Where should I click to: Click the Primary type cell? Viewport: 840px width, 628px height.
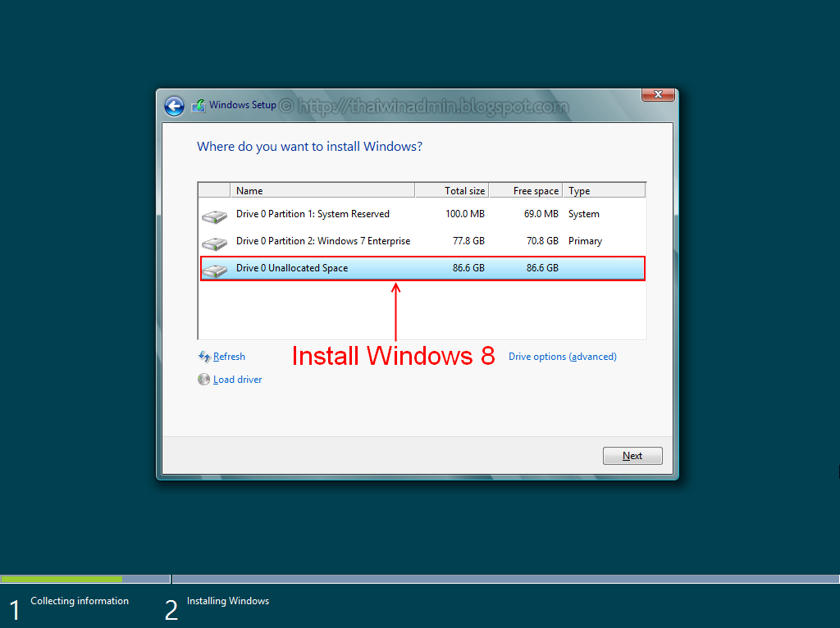pos(585,242)
